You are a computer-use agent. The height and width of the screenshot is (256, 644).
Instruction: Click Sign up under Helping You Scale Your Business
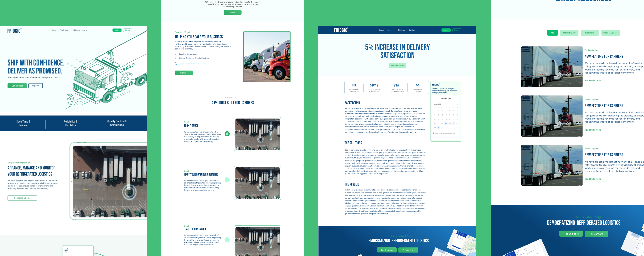184,73
